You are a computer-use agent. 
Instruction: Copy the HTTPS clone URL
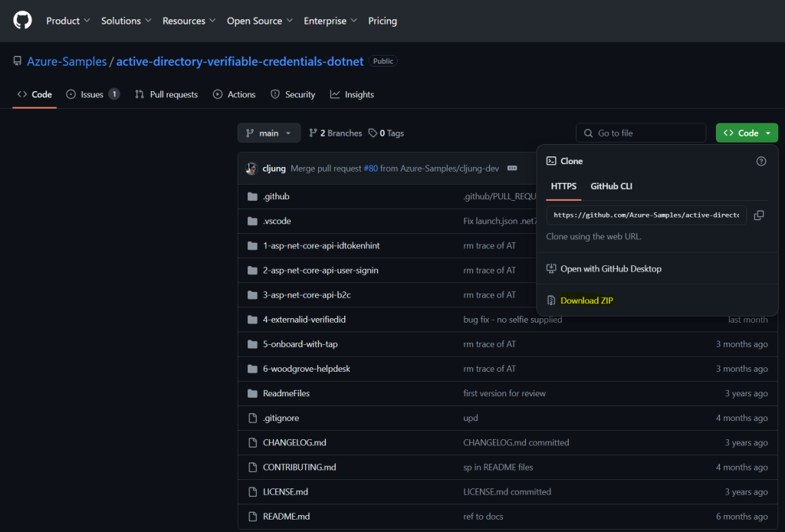point(759,215)
